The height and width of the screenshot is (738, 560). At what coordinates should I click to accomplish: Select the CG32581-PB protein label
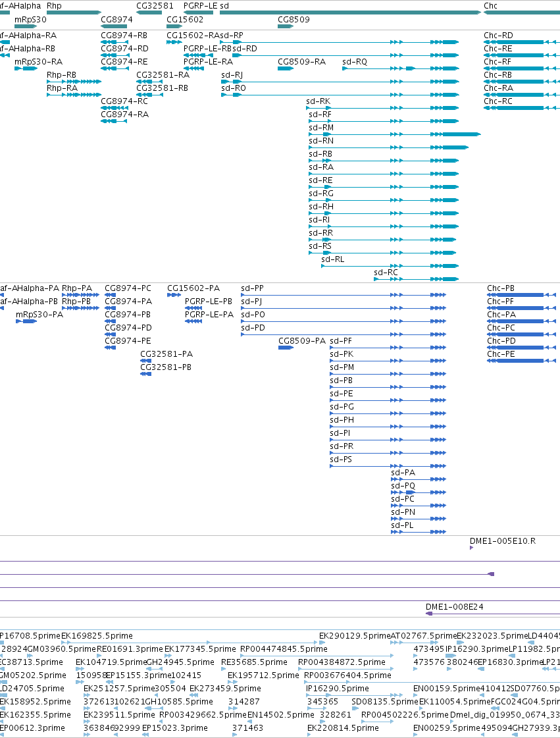tap(166, 367)
